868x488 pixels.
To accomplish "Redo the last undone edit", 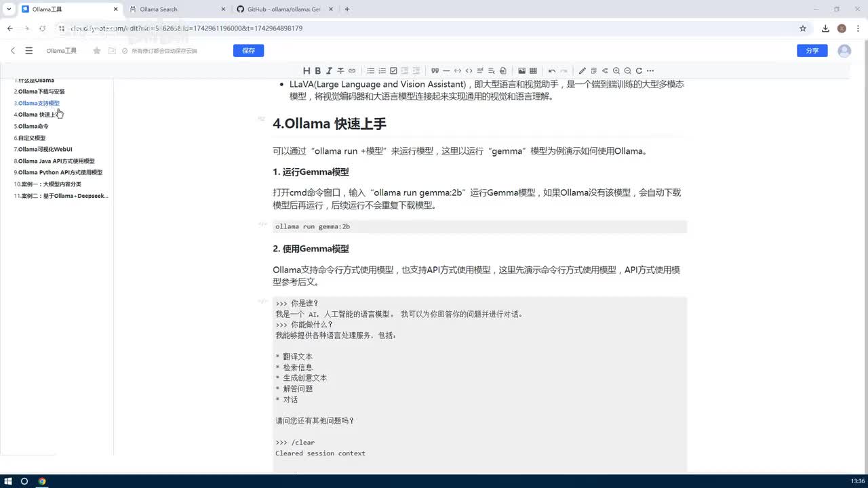I will click(564, 70).
